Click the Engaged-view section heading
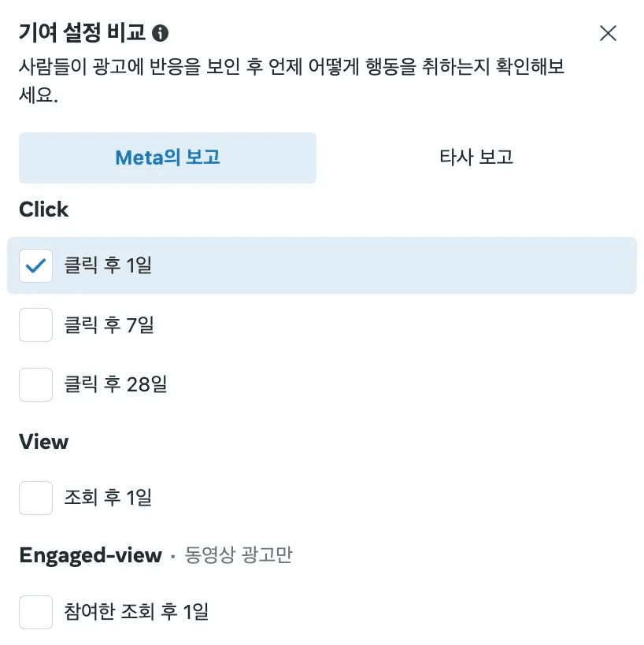 click(91, 555)
